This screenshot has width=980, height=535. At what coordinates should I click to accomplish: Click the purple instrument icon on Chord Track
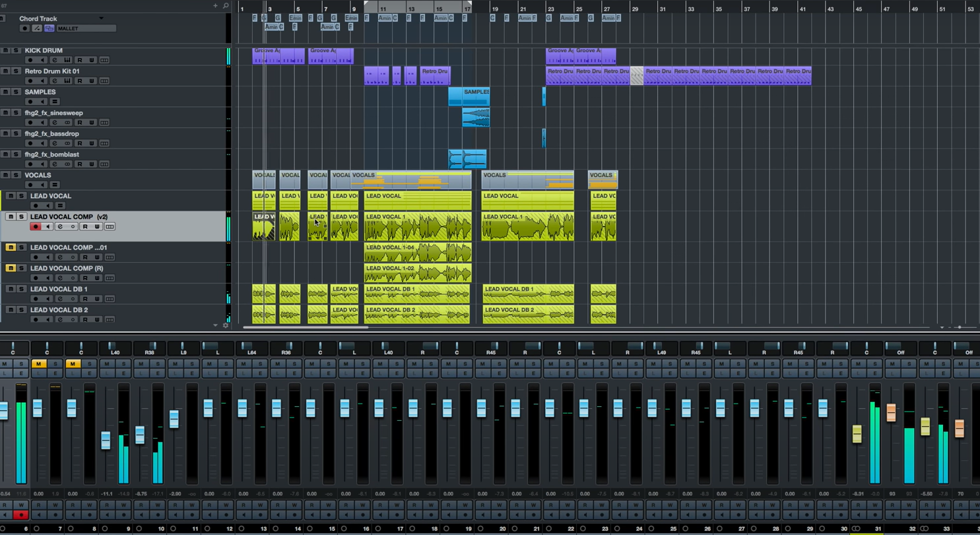(49, 29)
